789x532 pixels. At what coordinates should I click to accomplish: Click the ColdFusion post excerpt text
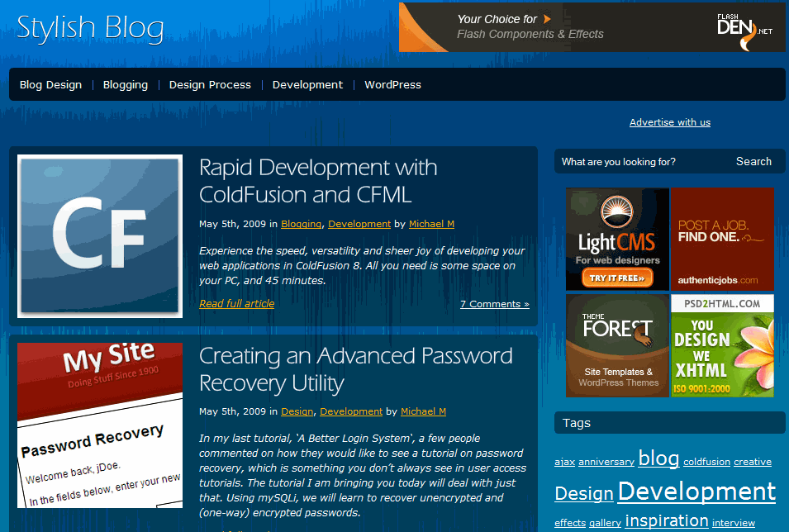coord(362,266)
